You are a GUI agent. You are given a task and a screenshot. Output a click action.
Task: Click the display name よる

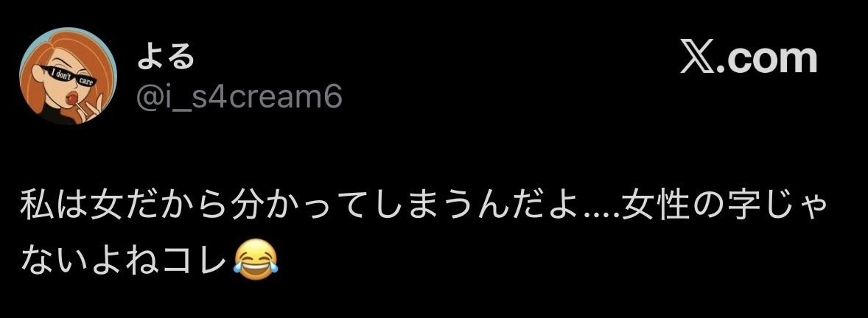click(x=166, y=57)
